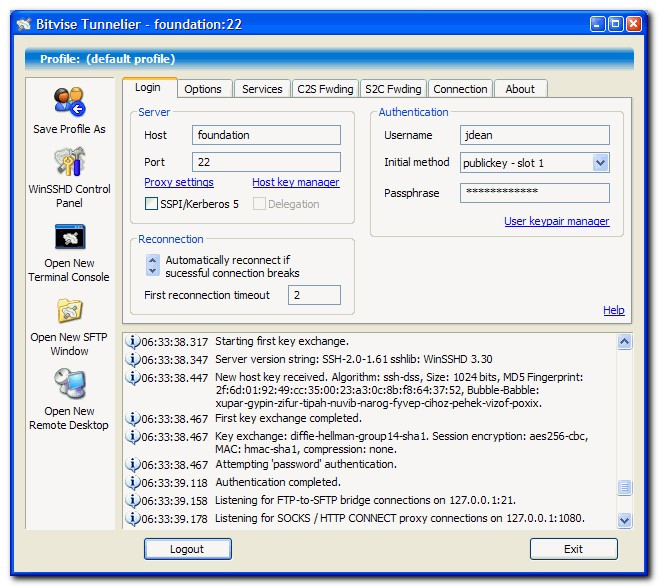Screen dimensions: 659x587
Task: Select the SOCKS / HTTP CONNECT proxy log text
Action: point(400,518)
